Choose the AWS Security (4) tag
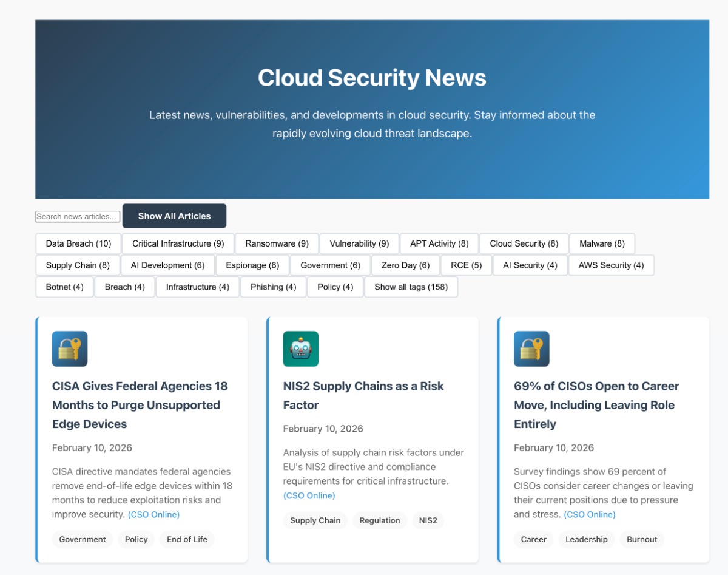The width and height of the screenshot is (728, 575). (x=611, y=265)
